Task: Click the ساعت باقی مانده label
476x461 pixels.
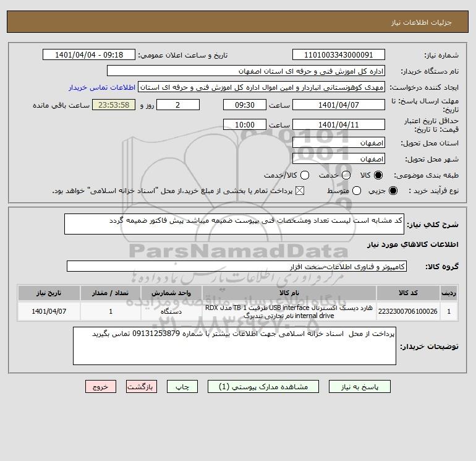Action: pyautogui.click(x=61, y=105)
